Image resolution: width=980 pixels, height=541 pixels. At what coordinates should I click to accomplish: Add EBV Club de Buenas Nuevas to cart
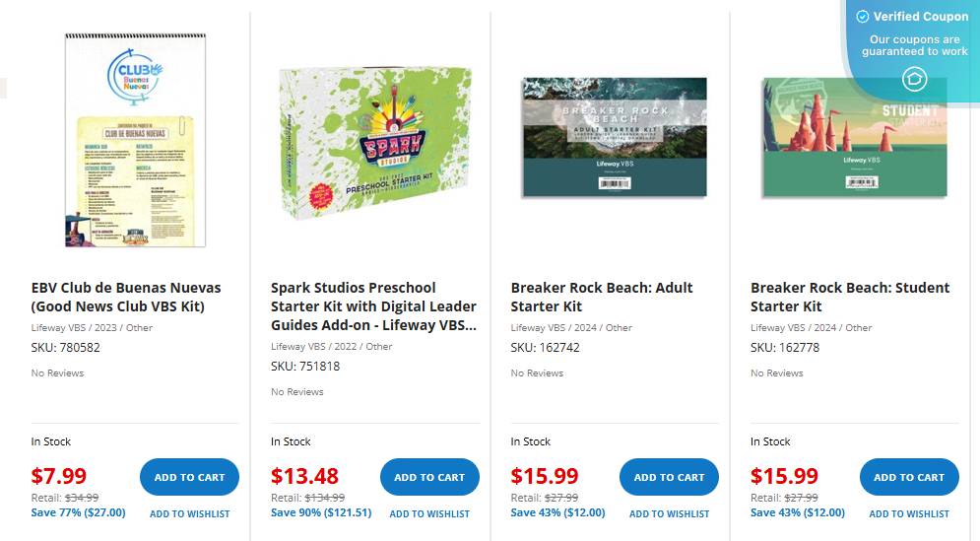click(189, 477)
